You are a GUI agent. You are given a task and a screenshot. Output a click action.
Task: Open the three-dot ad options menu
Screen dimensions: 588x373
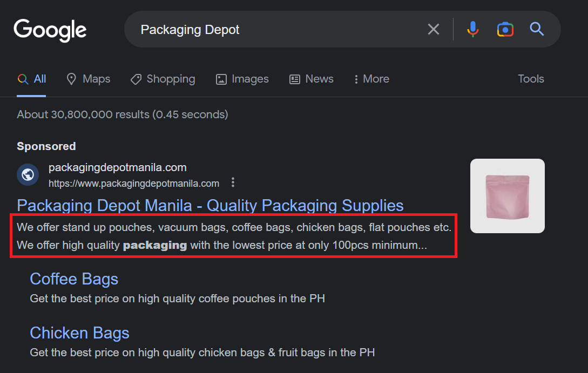233,182
